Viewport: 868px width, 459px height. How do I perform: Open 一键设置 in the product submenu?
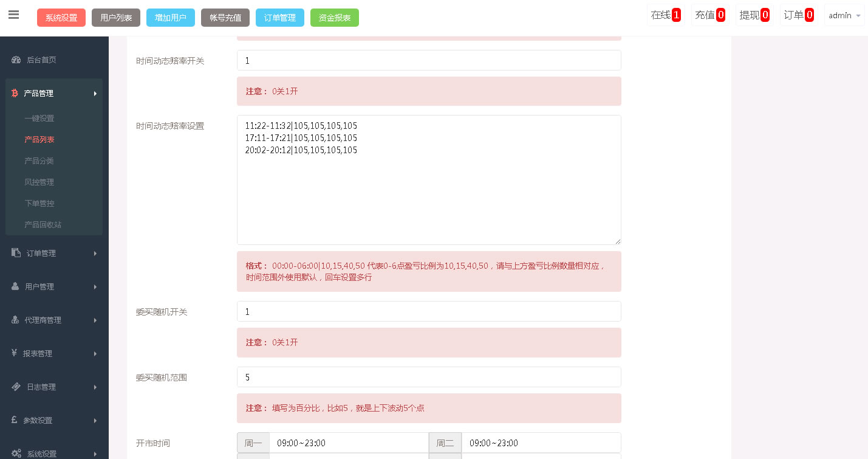coord(39,119)
